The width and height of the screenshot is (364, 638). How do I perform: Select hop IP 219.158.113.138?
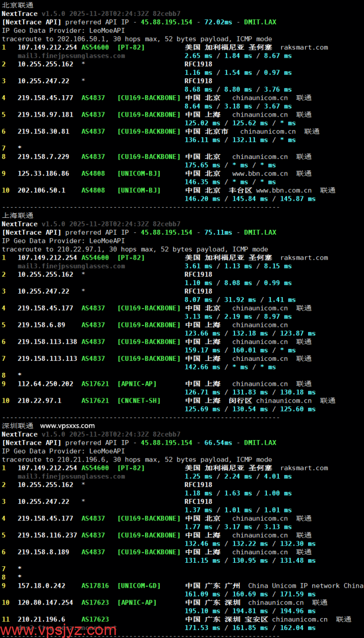point(47,342)
